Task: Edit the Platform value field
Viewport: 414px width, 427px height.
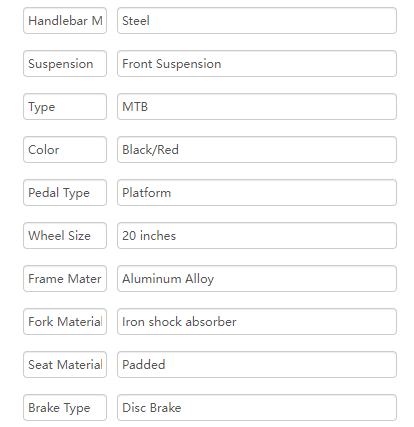Action: coord(257,193)
